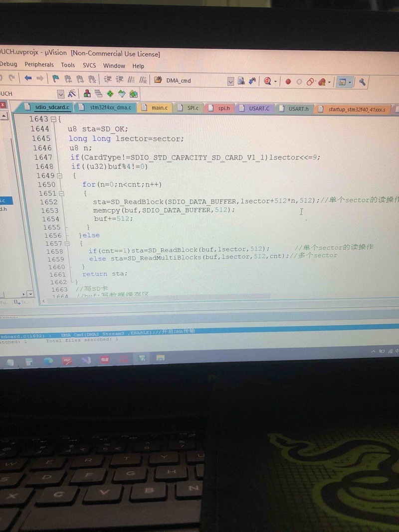
Task: Enable or disable the current breakpoint
Action: click(299, 82)
